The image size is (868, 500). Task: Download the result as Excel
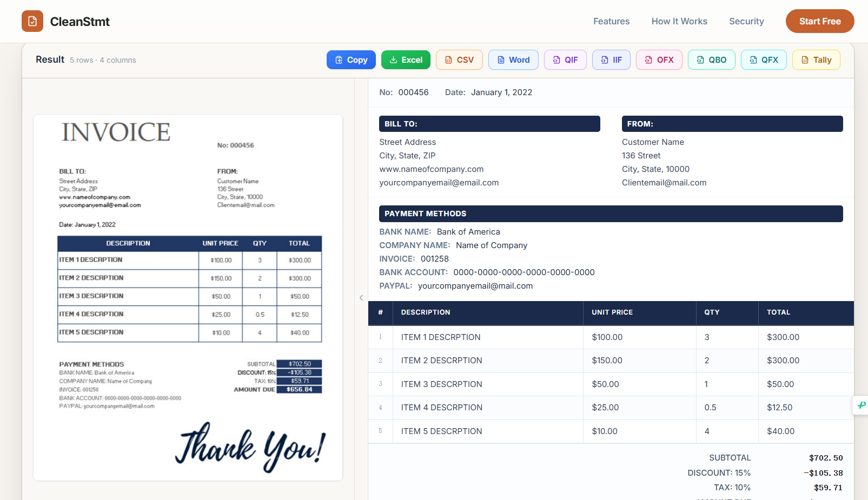pos(406,59)
